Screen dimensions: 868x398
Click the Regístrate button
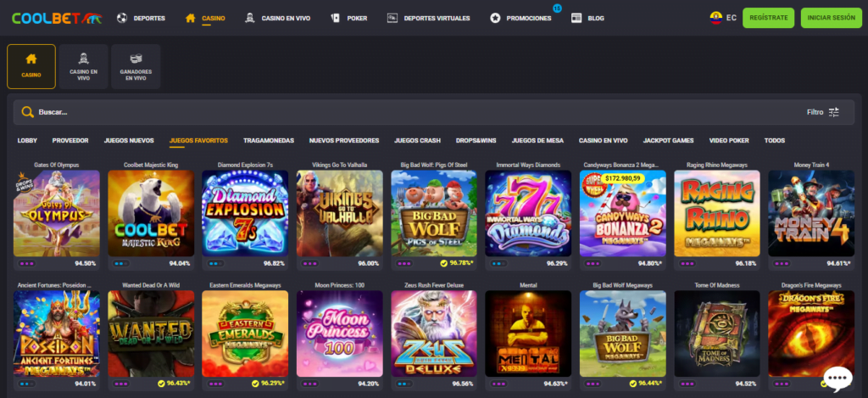(x=768, y=18)
